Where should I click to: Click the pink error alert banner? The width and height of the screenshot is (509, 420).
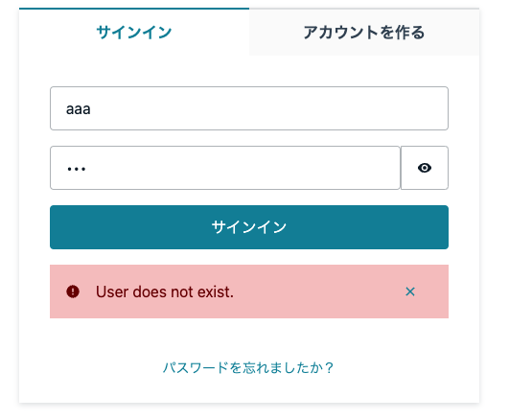click(x=249, y=292)
